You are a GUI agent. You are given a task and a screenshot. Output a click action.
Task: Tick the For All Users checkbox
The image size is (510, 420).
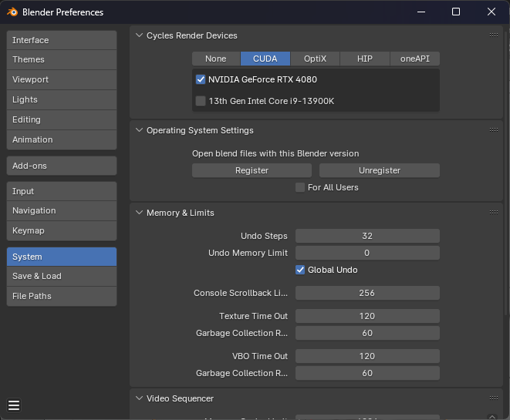[300, 187]
